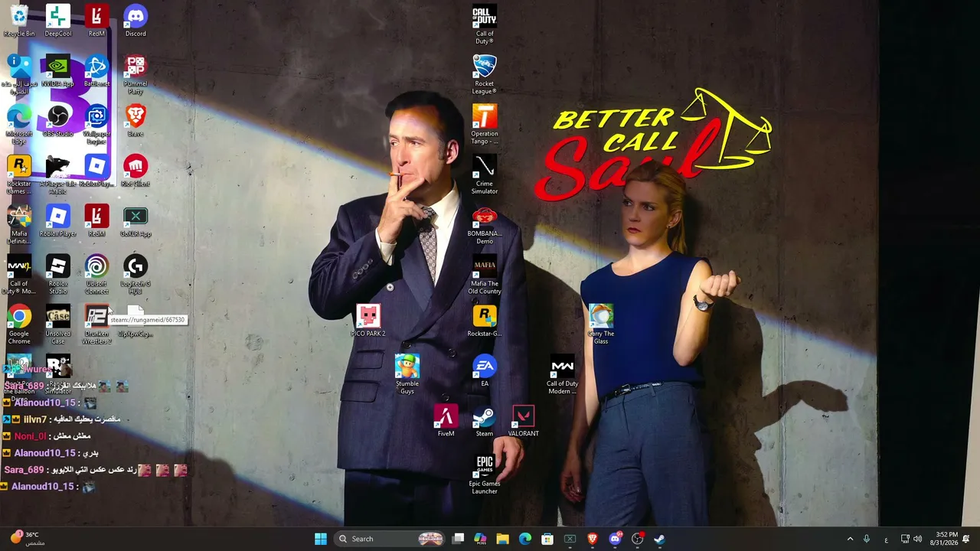The height and width of the screenshot is (551, 980).
Task: Select the RedM icon beside Discord
Action: (x=96, y=21)
